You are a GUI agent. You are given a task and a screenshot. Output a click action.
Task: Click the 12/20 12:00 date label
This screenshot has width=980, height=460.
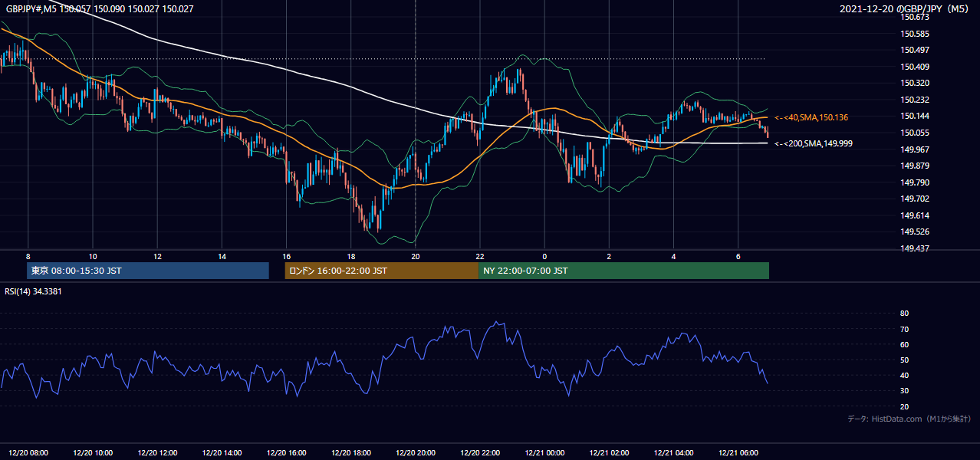tap(157, 453)
